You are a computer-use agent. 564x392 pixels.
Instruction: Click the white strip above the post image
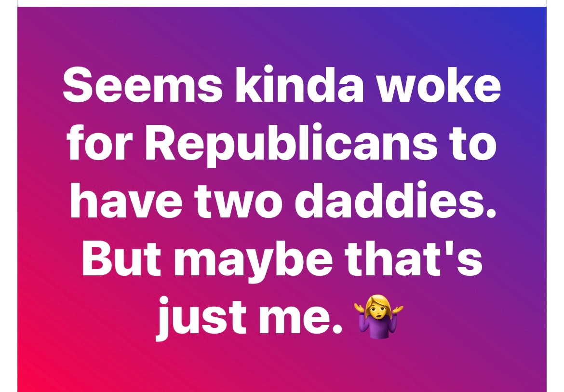pyautogui.click(x=282, y=3)
